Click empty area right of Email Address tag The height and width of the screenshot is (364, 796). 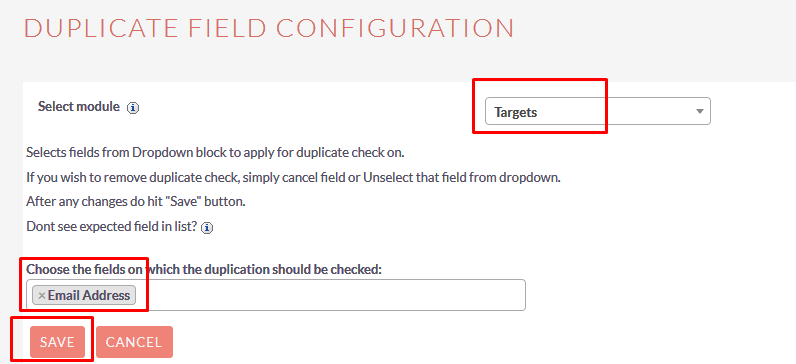pyautogui.click(x=330, y=295)
